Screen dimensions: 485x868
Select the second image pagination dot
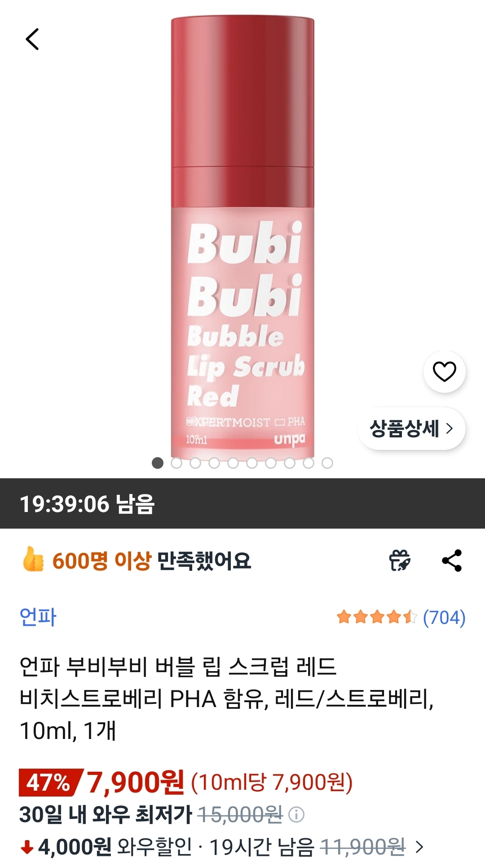[176, 463]
